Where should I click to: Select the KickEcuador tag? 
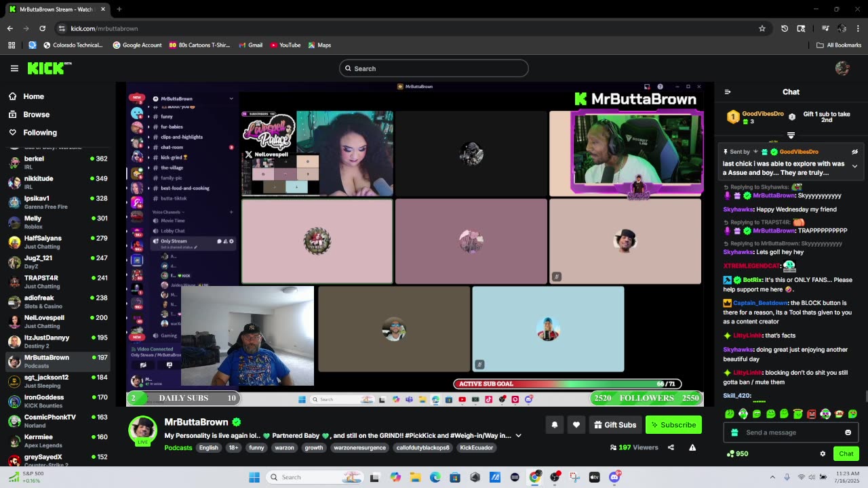point(477,447)
